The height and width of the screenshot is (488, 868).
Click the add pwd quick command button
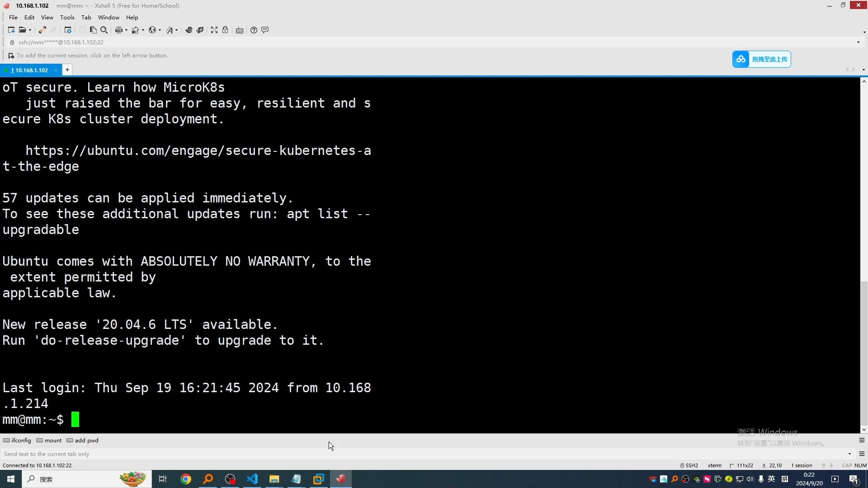pyautogui.click(x=82, y=440)
